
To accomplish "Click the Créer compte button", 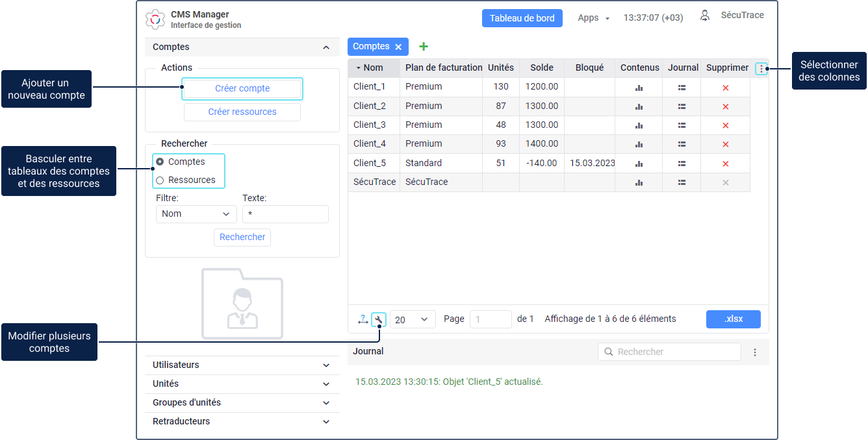I will tap(242, 89).
